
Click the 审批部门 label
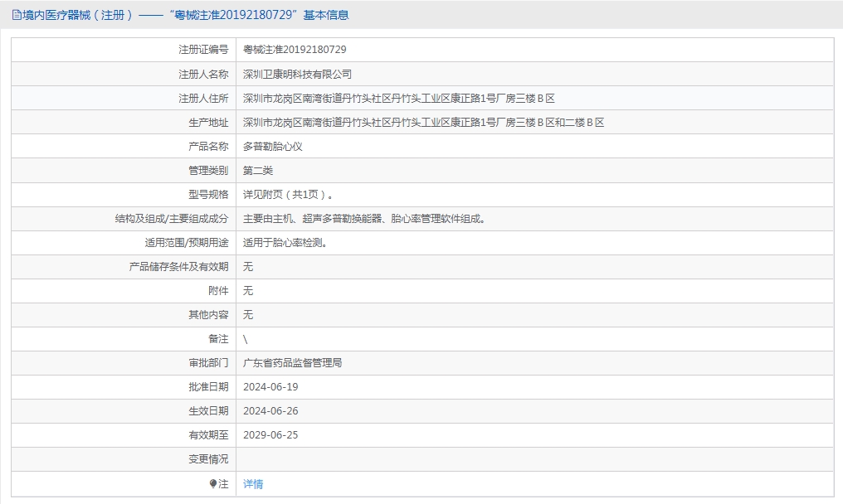pyautogui.click(x=208, y=363)
